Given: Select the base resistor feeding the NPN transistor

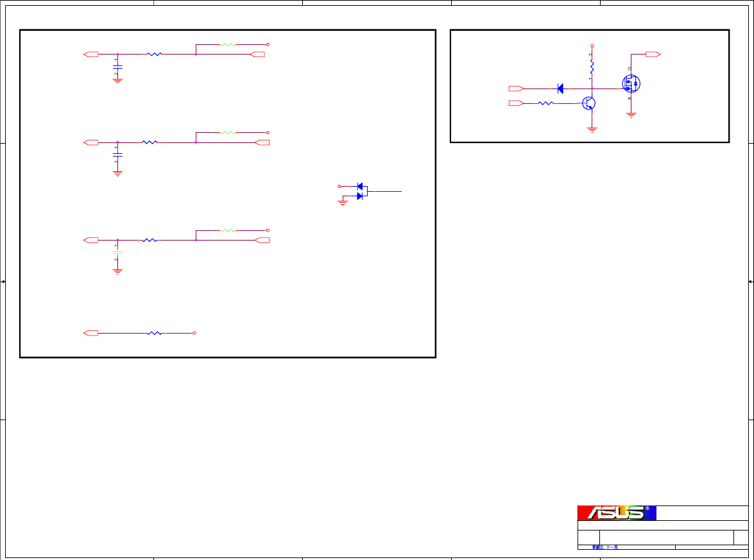Looking at the screenshot, I should [545, 103].
